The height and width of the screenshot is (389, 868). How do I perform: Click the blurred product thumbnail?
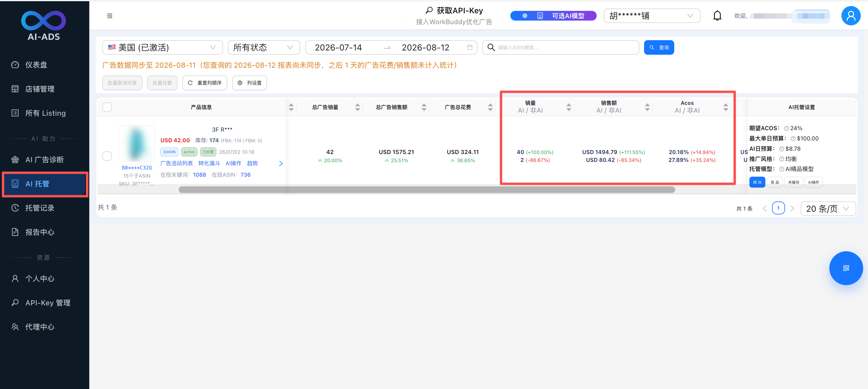tap(136, 143)
